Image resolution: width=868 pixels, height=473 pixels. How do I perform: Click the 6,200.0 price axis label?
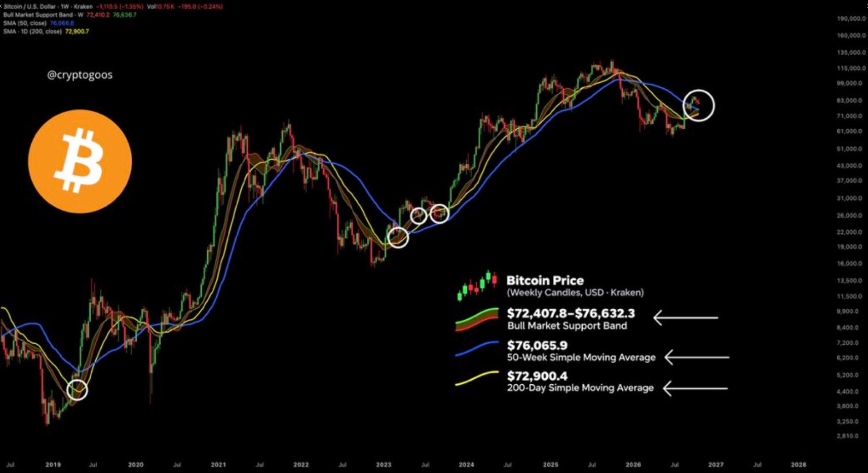pos(848,358)
